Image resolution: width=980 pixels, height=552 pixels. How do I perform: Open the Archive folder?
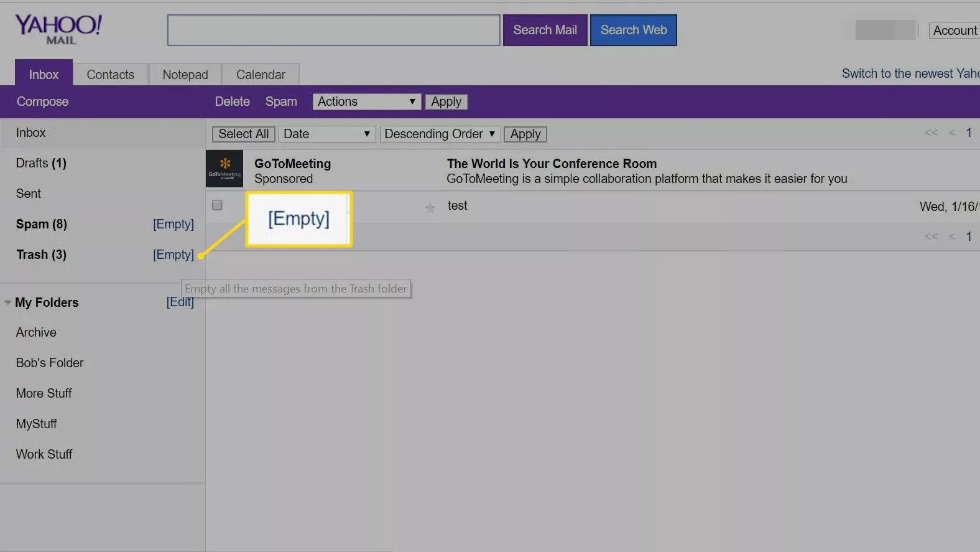[36, 332]
